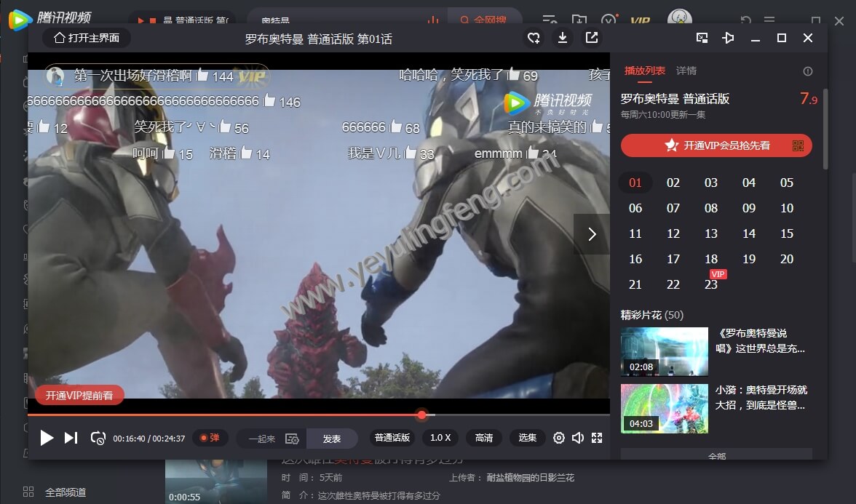Select episode 08
Screen dimensions: 856x504
710,208
